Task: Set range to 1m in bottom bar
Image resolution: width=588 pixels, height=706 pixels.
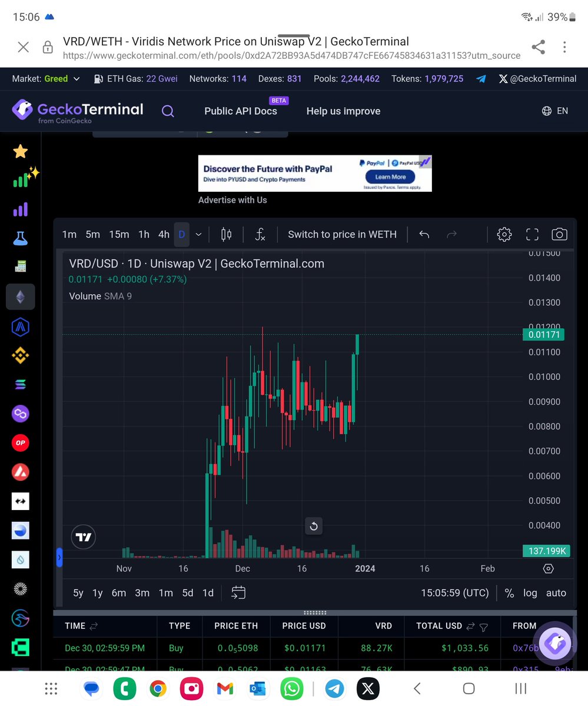Action: (x=165, y=592)
